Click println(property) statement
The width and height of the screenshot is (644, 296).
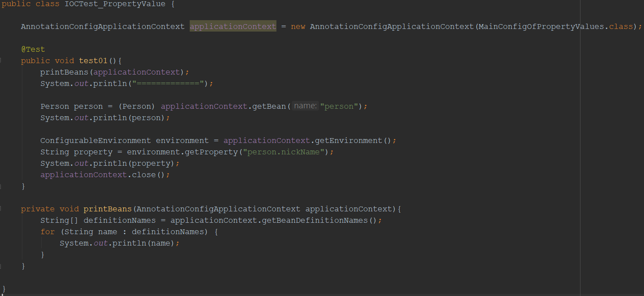tap(110, 163)
